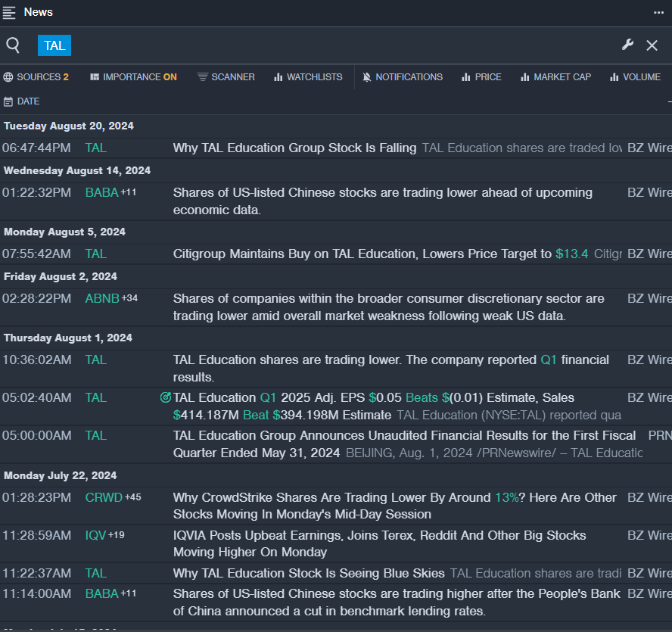Click the TAL search tag in search bar
This screenshot has width=672, height=632.
click(x=54, y=45)
